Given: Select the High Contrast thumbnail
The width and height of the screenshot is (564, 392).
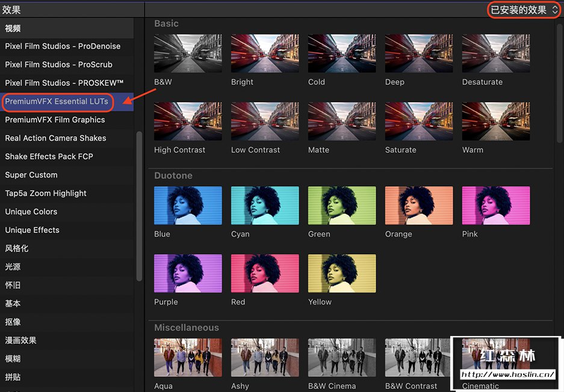Looking at the screenshot, I should click(188, 122).
